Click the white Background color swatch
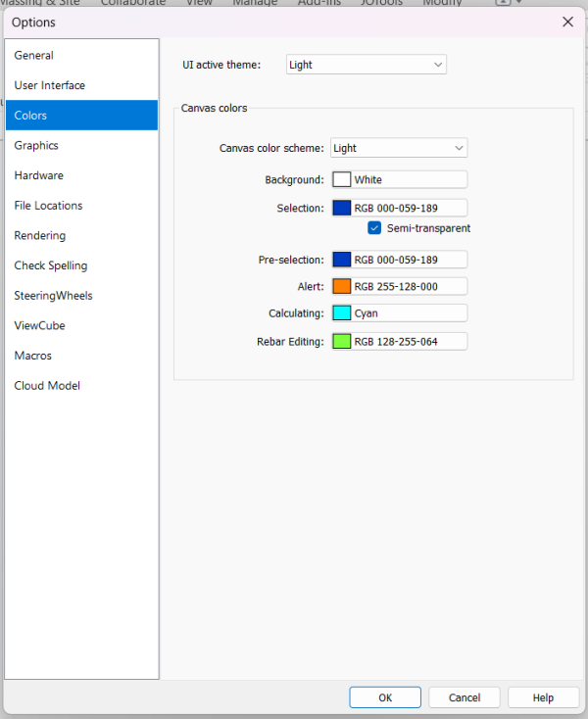Image resolution: width=588 pixels, height=719 pixels. 342,180
